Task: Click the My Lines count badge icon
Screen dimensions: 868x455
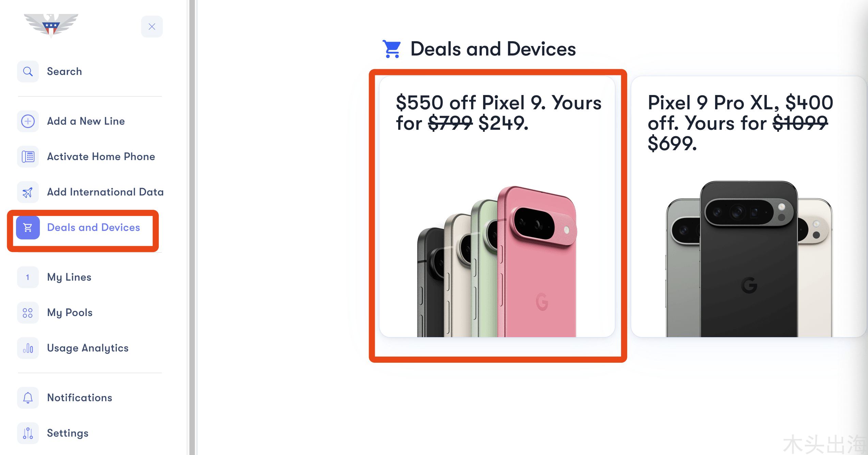Action: pyautogui.click(x=28, y=277)
